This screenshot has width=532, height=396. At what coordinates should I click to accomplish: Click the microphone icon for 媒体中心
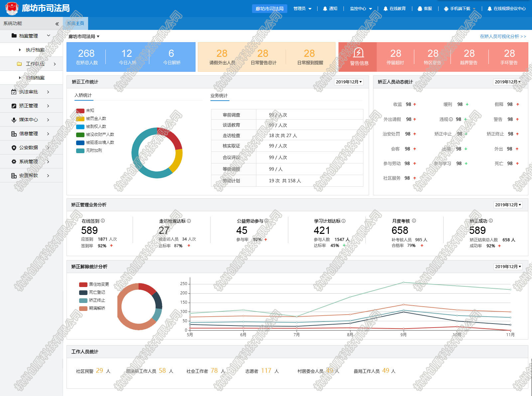14,120
